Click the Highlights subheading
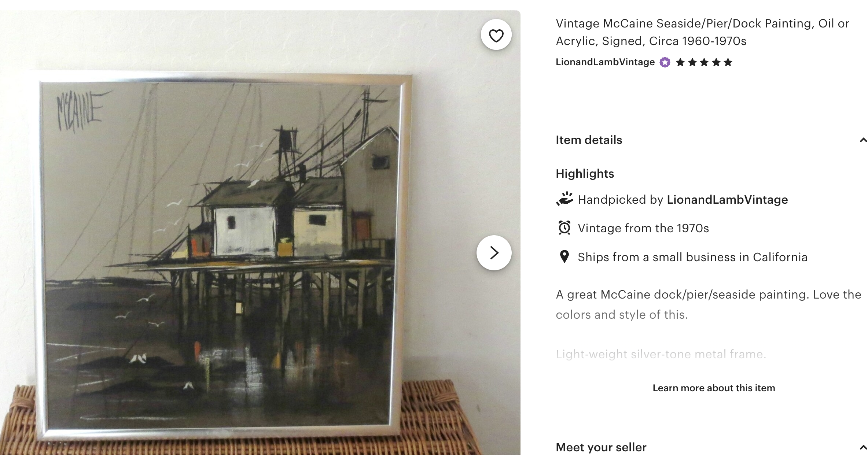 click(585, 174)
